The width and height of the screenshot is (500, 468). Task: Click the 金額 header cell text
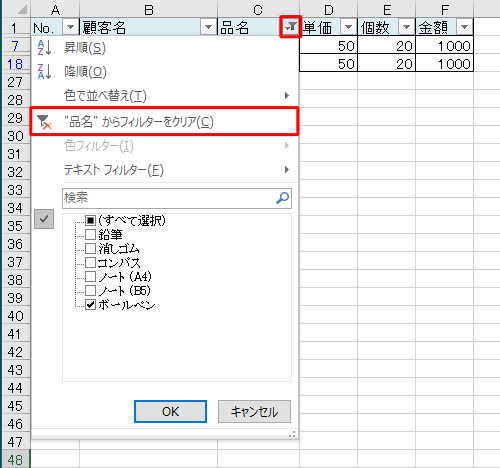click(433, 27)
